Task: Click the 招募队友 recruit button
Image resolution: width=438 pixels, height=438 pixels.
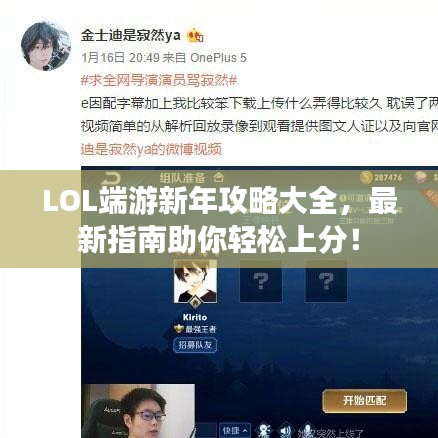Action: pyautogui.click(x=195, y=345)
